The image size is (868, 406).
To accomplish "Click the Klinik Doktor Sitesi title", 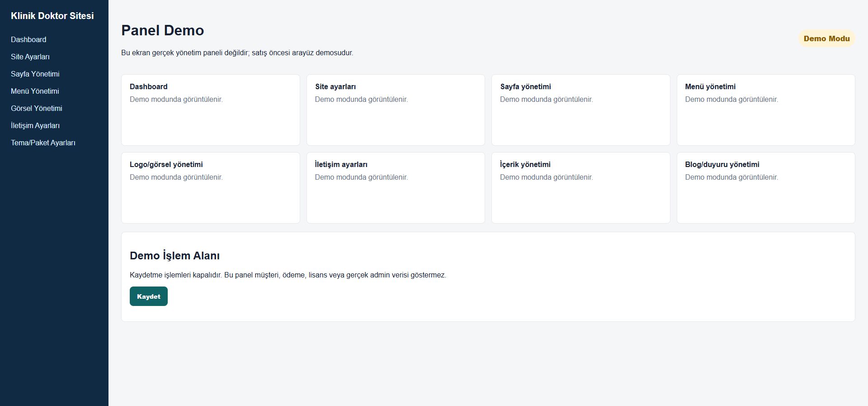I will click(52, 16).
